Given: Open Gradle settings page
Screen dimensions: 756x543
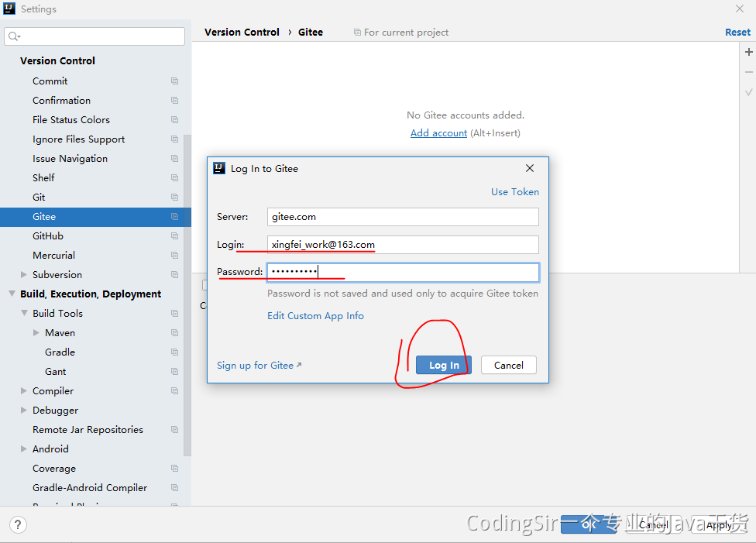Looking at the screenshot, I should coord(60,352).
